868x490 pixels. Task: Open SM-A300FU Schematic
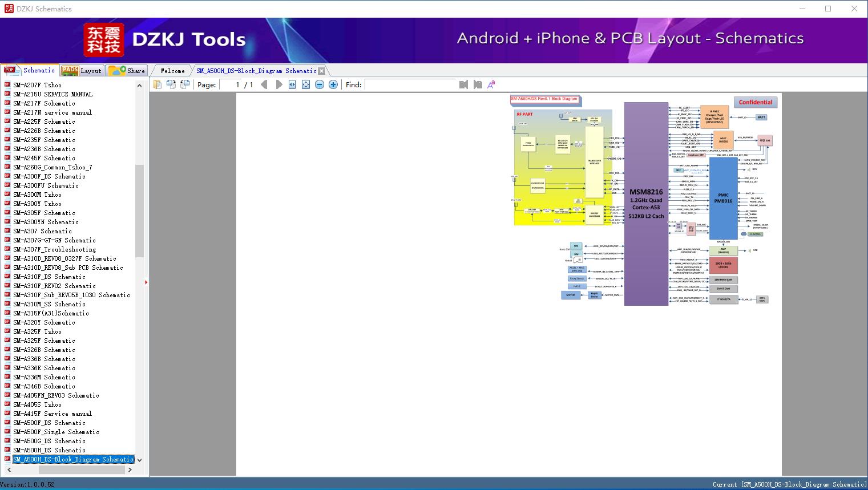point(46,185)
